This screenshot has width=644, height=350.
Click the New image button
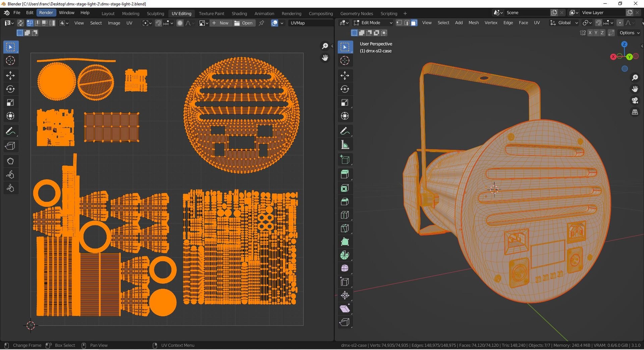[220, 23]
